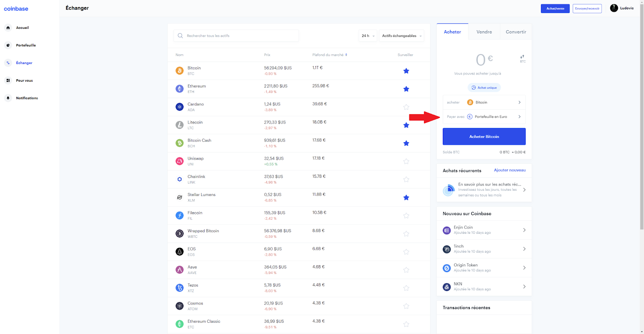Unstar Stellar Lumens from watchlist

click(x=406, y=198)
